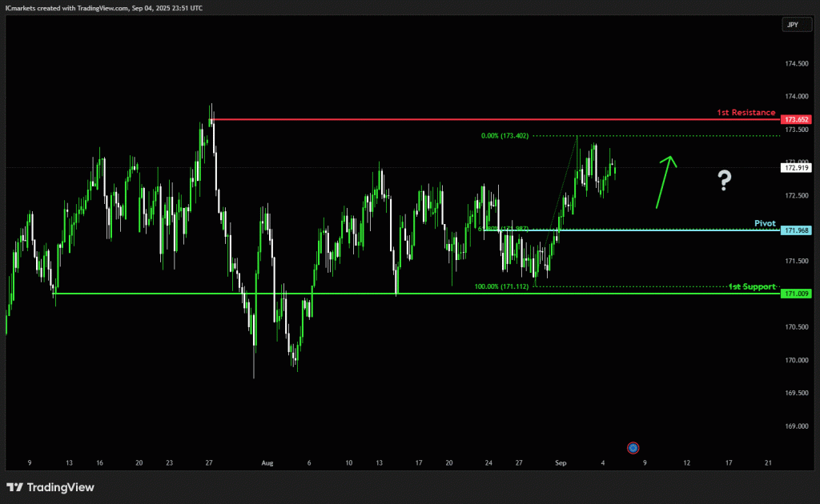820x504 pixels.
Task: Click the 100.00% (171.112) Fibonacci label
Action: click(501, 286)
